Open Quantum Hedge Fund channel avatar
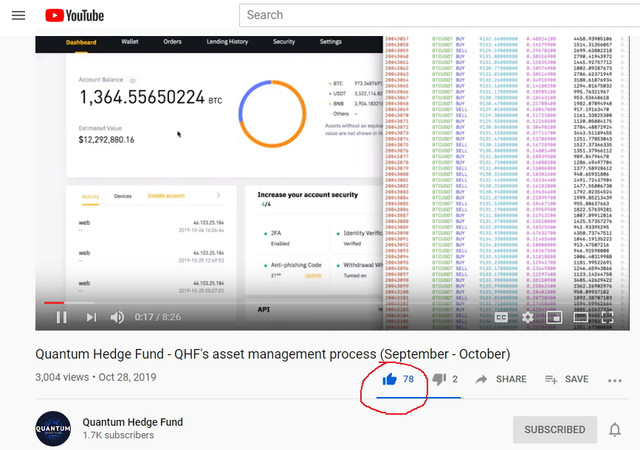The height and width of the screenshot is (450, 640). coord(53,428)
